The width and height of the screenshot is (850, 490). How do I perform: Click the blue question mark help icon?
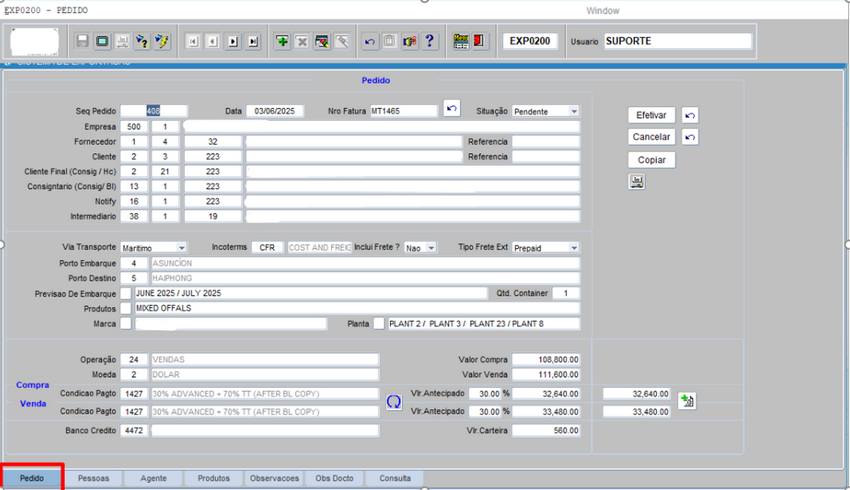click(430, 41)
